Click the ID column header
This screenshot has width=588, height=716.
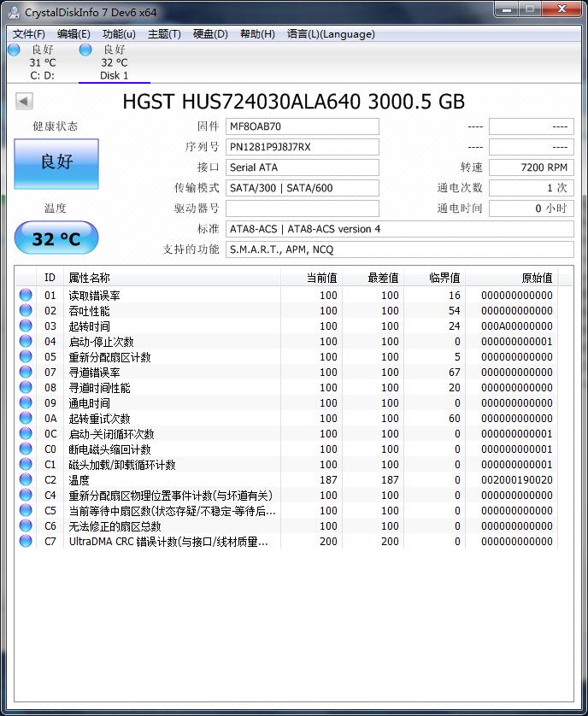[50, 278]
